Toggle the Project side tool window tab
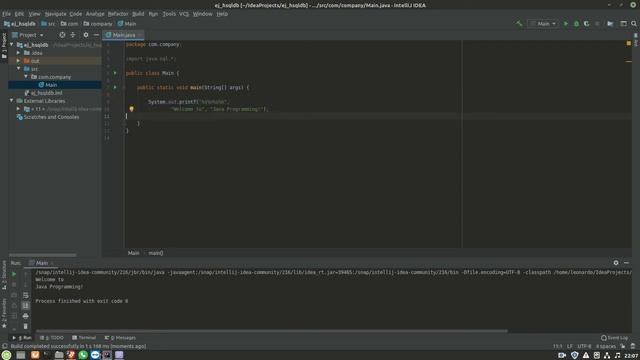This screenshot has width=640, height=360. [x=4, y=47]
